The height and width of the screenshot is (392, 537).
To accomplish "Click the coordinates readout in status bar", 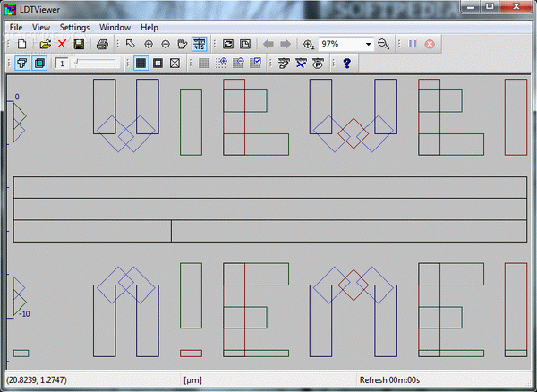I will (x=37, y=380).
